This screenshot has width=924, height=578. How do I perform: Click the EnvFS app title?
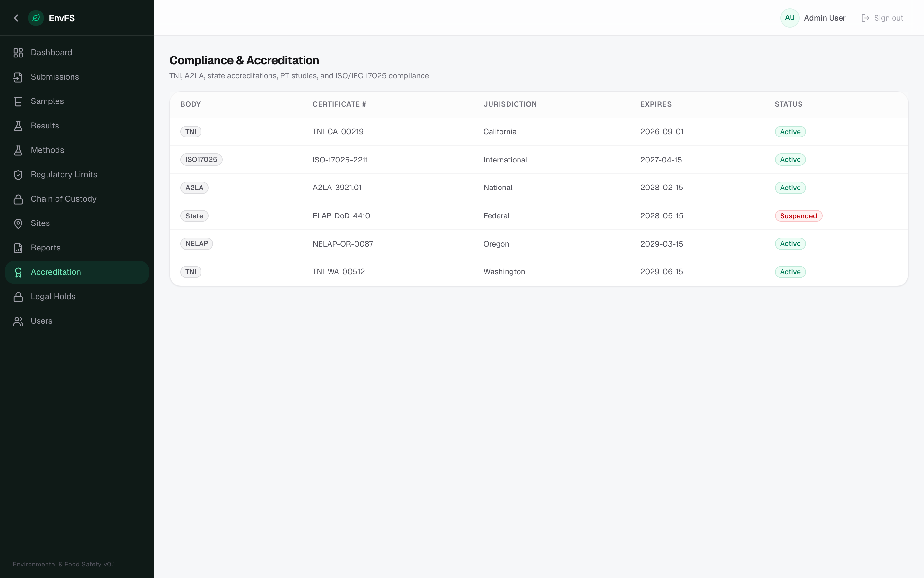coord(62,18)
